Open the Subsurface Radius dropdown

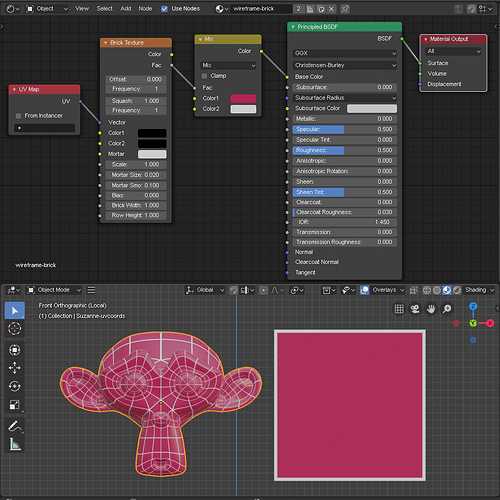pyautogui.click(x=345, y=98)
